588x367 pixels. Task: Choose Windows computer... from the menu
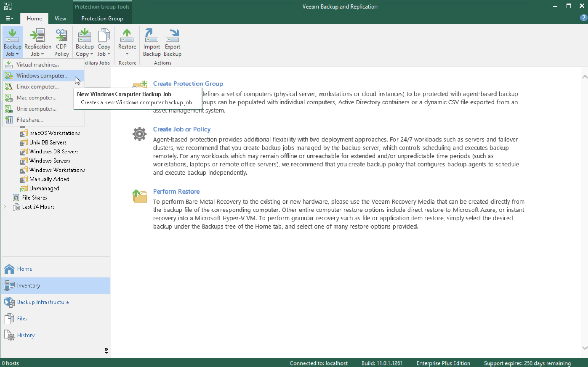44,75
